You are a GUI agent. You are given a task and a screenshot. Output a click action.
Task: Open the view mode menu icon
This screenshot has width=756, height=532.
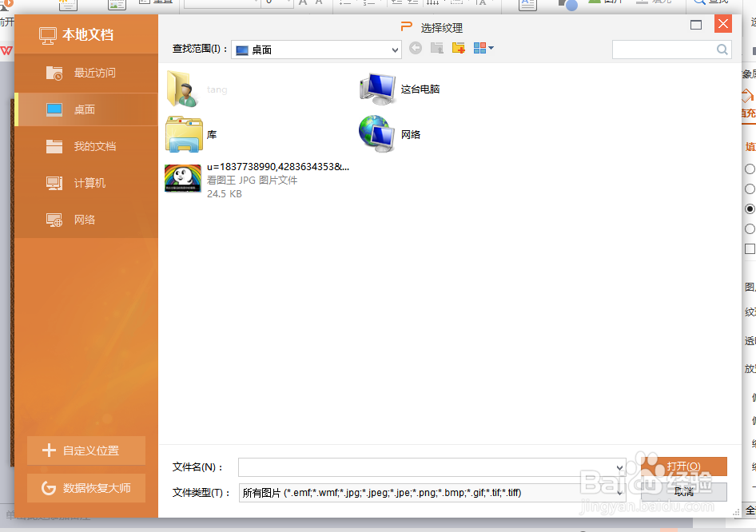pos(483,48)
